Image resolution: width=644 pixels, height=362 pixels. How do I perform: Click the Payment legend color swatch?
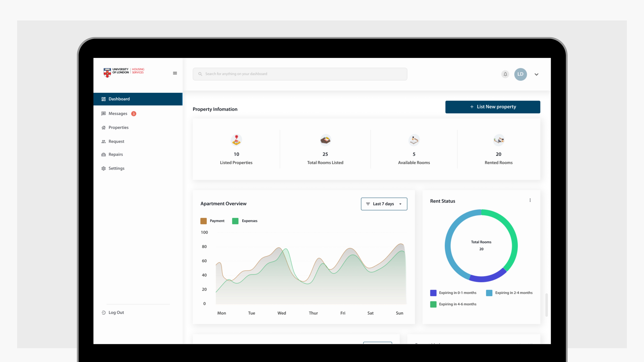click(x=204, y=221)
